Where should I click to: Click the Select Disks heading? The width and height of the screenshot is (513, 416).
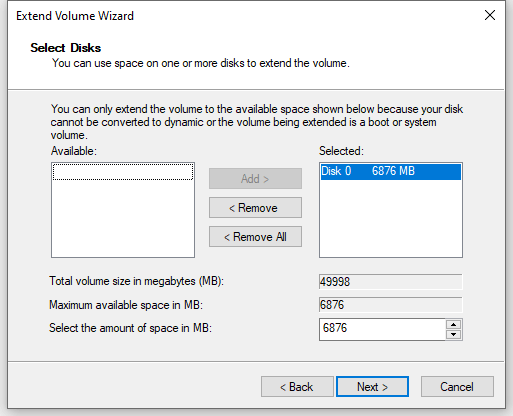tap(66, 48)
